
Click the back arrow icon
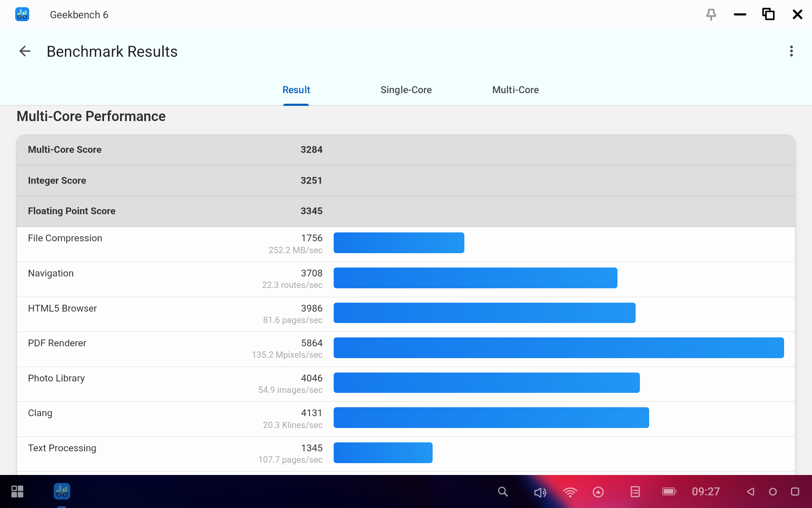25,51
